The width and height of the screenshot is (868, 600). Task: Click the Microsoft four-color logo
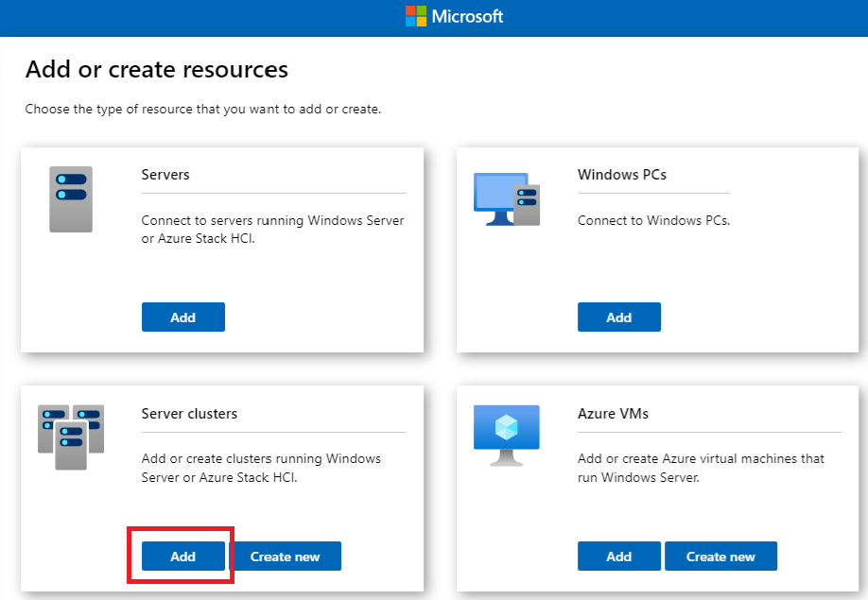416,17
